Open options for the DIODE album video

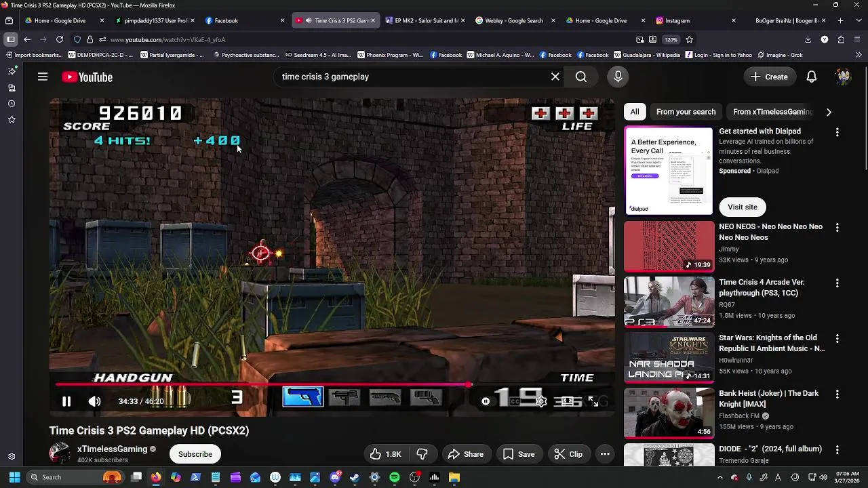[x=837, y=449]
